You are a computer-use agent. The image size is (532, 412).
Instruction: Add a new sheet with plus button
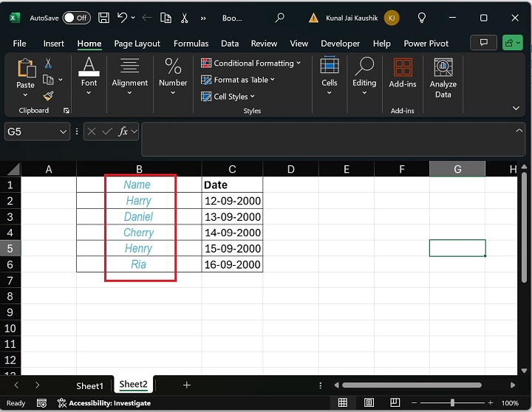coord(186,385)
